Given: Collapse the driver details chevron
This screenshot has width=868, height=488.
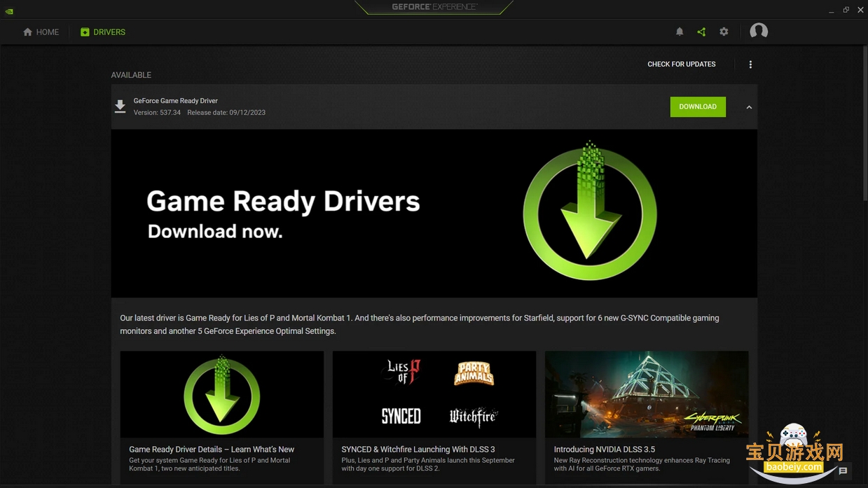Looking at the screenshot, I should 749,107.
